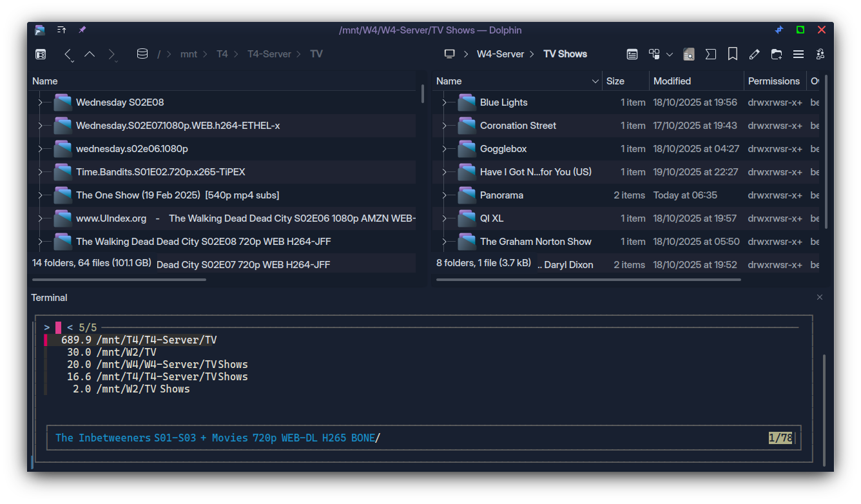Viewport: 861px width, 504px height.
Task: Click the computer icon in the right path bar
Action: (x=450, y=54)
